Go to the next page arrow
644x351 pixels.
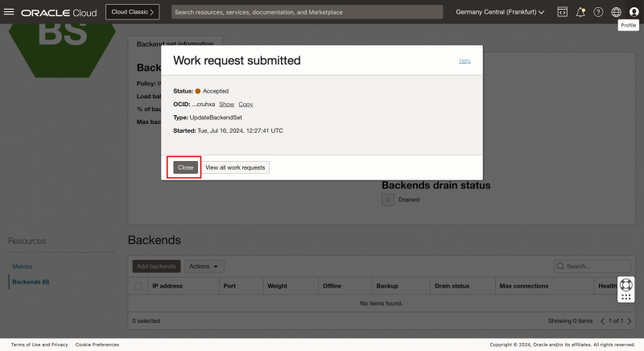click(629, 320)
